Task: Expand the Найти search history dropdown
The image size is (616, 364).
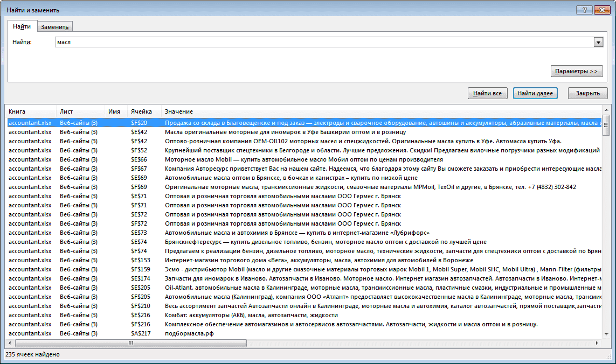Action: pos(598,42)
